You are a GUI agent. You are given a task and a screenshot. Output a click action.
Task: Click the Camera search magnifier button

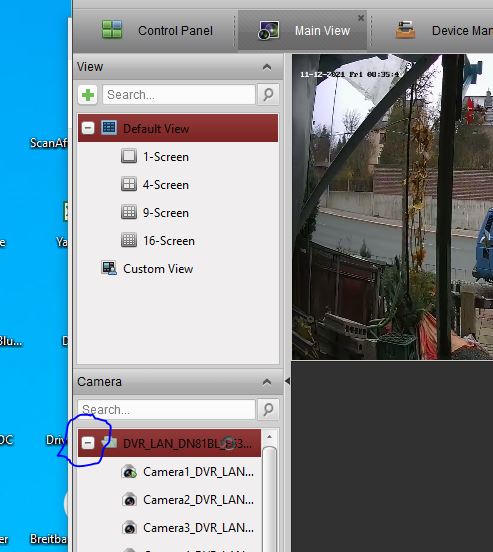tap(268, 409)
